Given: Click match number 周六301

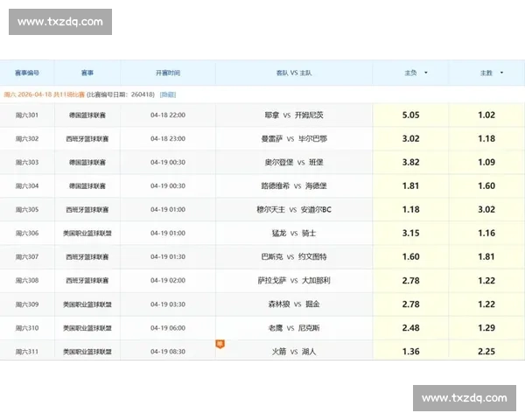Looking at the screenshot, I should coord(27,115).
